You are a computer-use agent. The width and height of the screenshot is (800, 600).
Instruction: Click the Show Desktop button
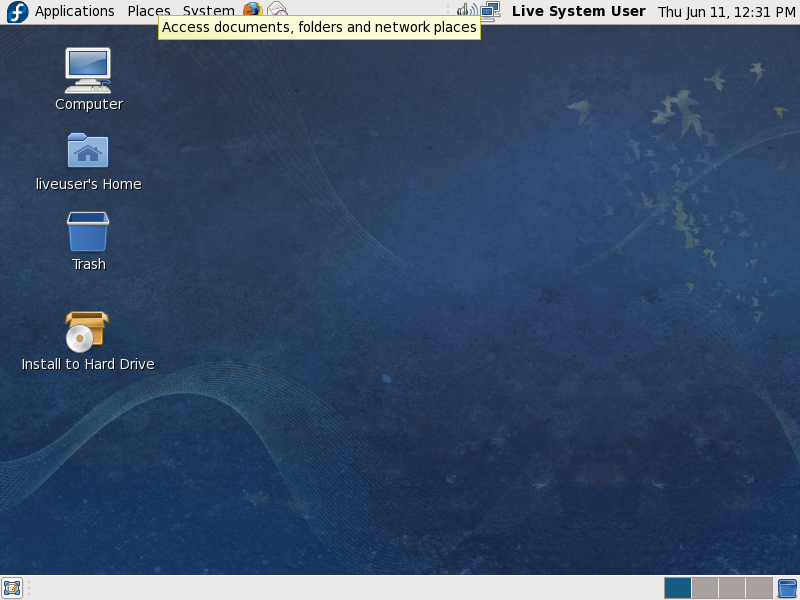(x=12, y=588)
